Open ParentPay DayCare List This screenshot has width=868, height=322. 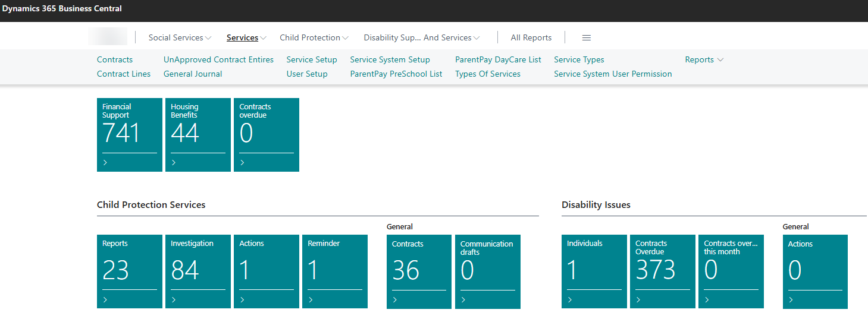tap(498, 59)
